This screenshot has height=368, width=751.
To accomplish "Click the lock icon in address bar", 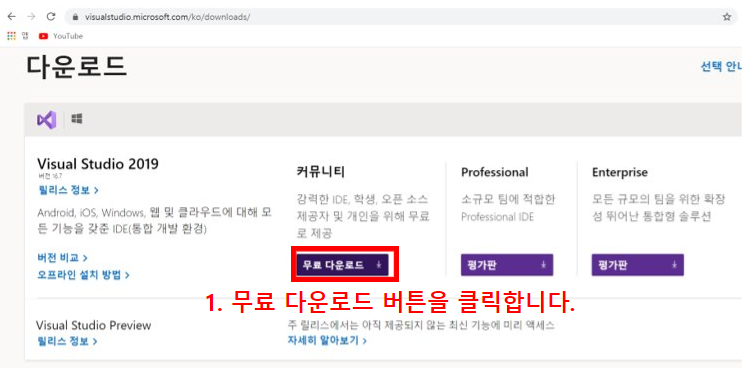I will click(75, 17).
